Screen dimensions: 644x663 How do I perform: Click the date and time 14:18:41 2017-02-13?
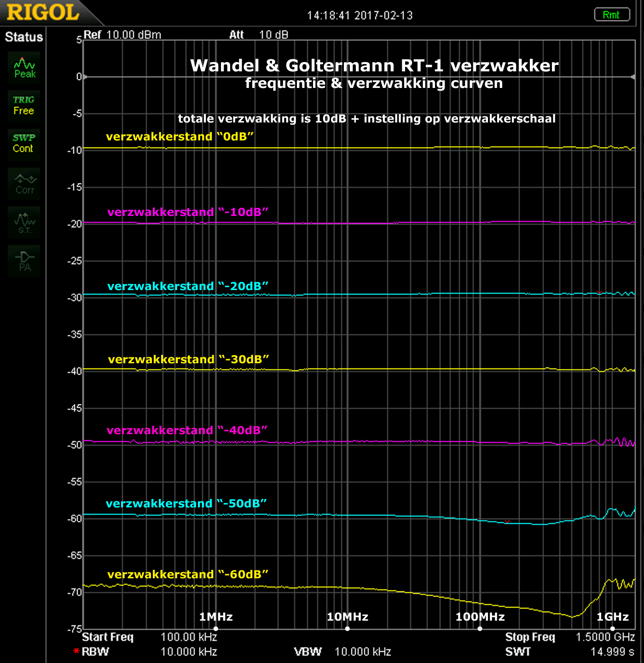coord(360,16)
